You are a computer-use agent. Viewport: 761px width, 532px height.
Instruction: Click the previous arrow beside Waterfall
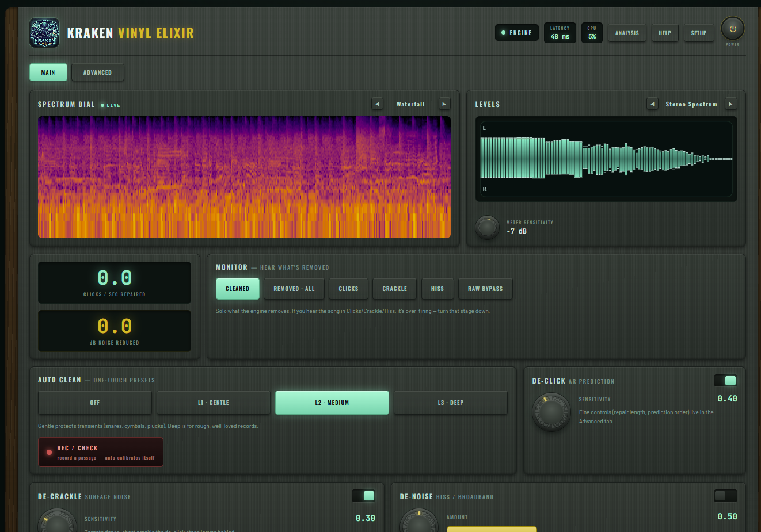377,104
